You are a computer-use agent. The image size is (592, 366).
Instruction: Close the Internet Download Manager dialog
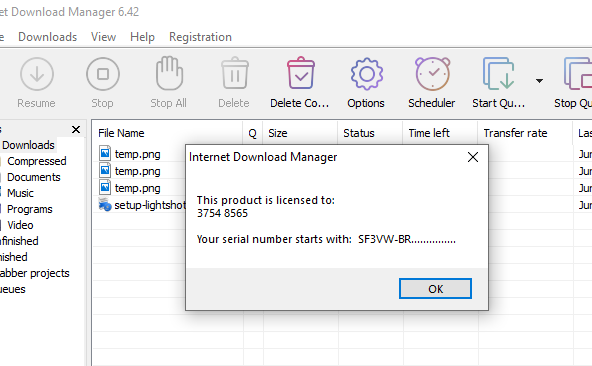click(473, 157)
